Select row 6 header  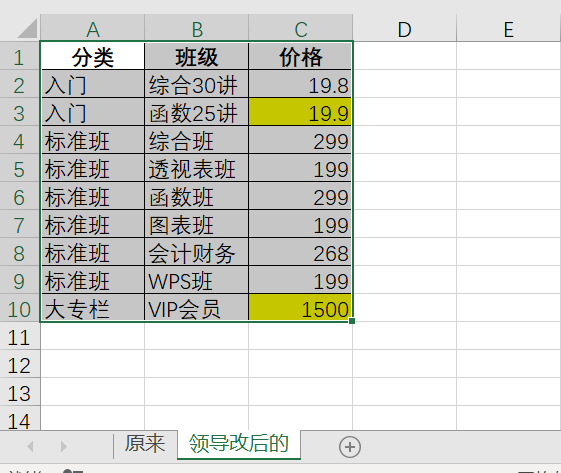(20, 196)
